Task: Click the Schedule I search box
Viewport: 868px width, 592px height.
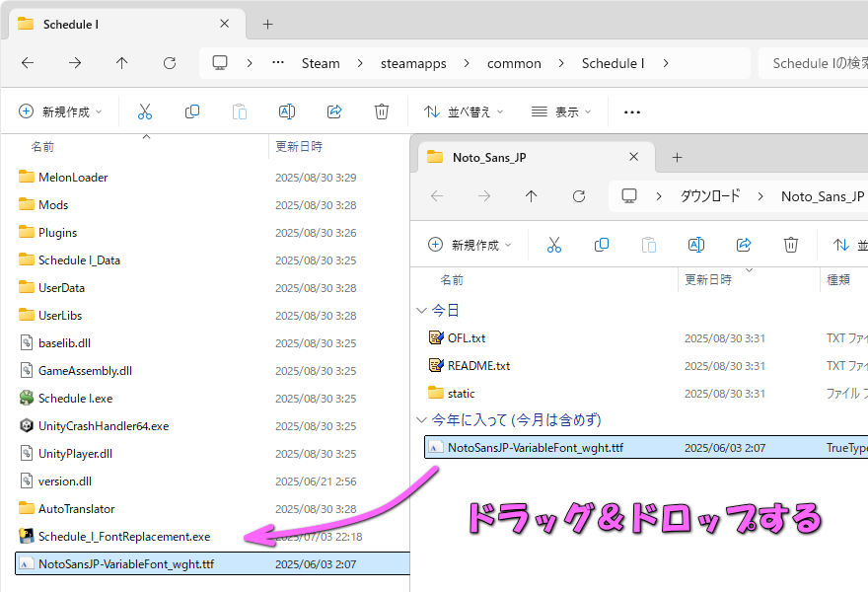Action: coord(814,63)
